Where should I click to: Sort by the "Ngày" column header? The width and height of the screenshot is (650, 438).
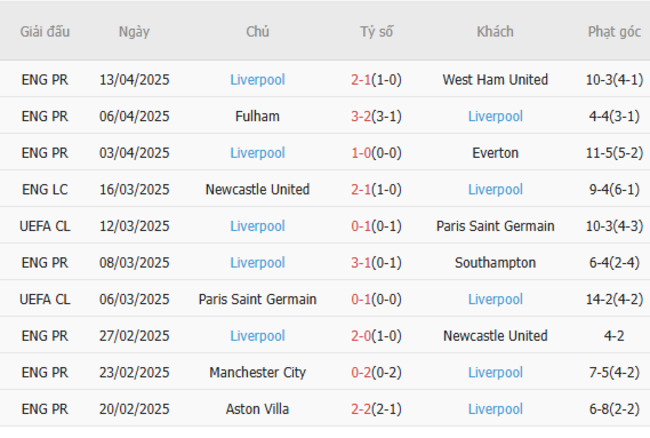pos(134,32)
